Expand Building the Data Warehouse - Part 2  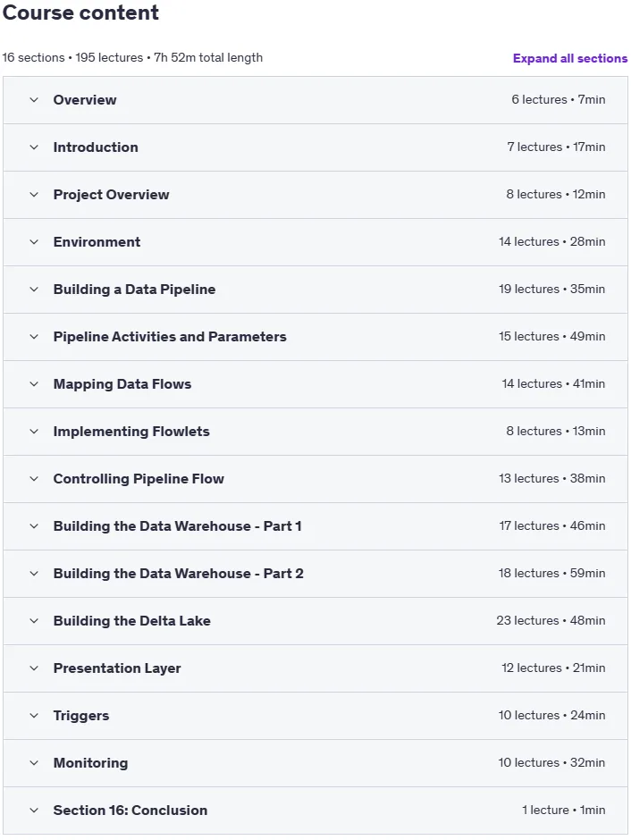click(x=315, y=574)
